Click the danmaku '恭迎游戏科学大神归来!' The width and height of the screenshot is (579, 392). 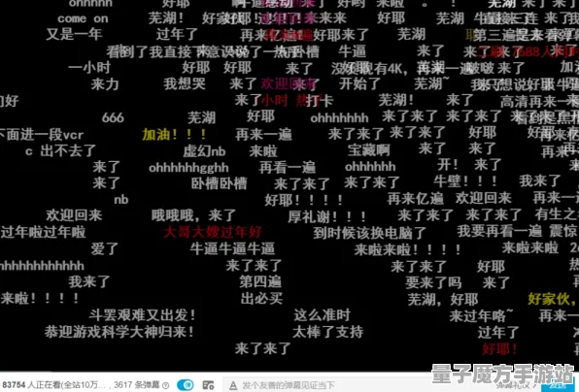[x=119, y=332]
